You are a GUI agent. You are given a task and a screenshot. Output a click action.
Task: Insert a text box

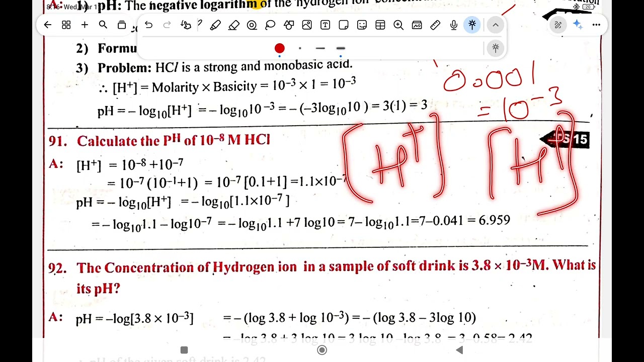click(x=325, y=25)
